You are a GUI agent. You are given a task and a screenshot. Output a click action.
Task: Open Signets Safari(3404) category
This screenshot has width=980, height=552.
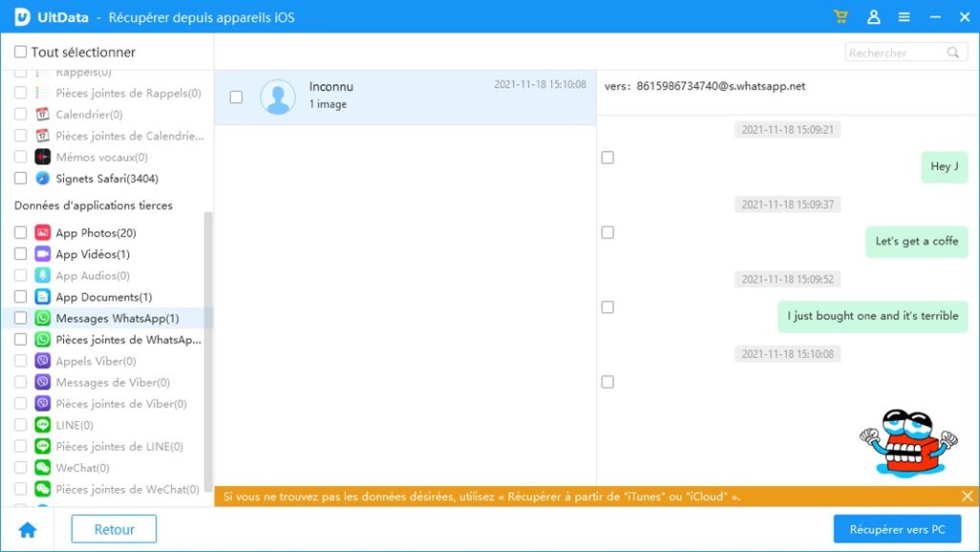click(107, 179)
